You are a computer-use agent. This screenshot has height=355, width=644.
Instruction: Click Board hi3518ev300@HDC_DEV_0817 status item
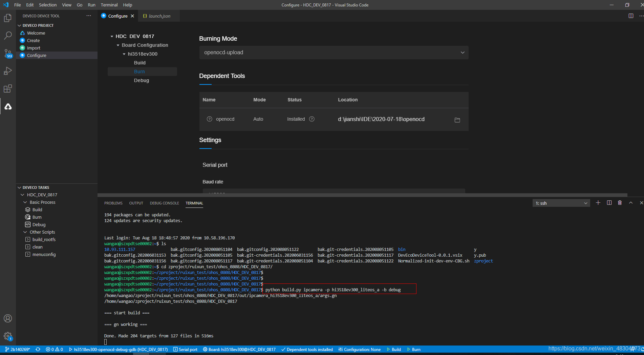239,349
